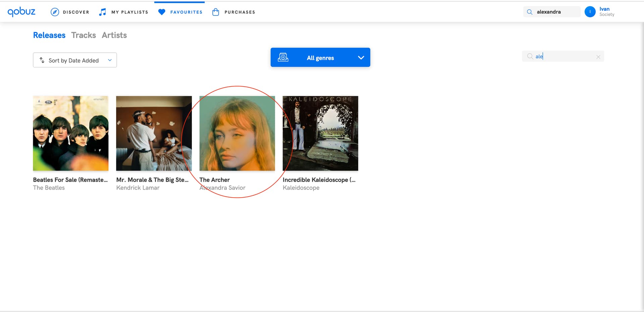Switch to the Tracks tab
The width and height of the screenshot is (644, 312).
tap(84, 35)
